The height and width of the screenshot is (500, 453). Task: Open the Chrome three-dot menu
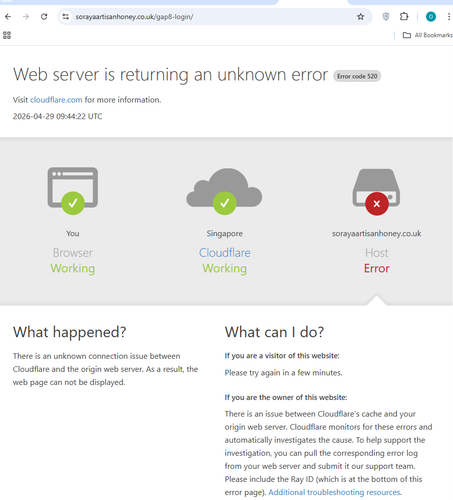tap(449, 16)
